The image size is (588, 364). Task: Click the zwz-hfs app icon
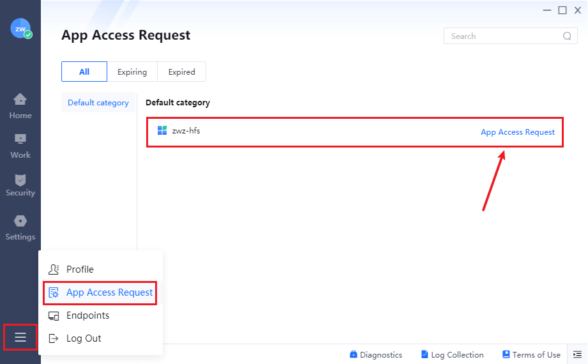[x=162, y=130]
